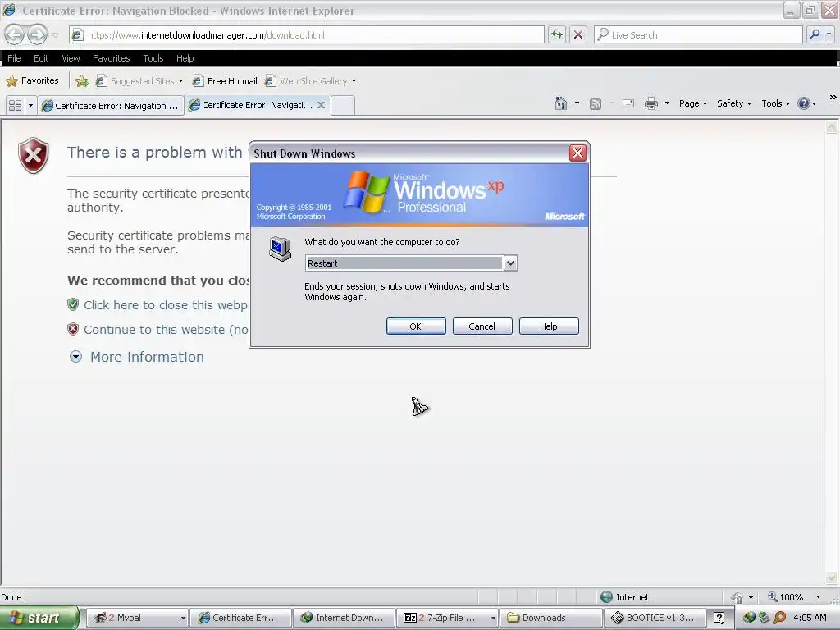Switch to Mypal taskbar item
The height and width of the screenshot is (630, 840).
(137, 618)
